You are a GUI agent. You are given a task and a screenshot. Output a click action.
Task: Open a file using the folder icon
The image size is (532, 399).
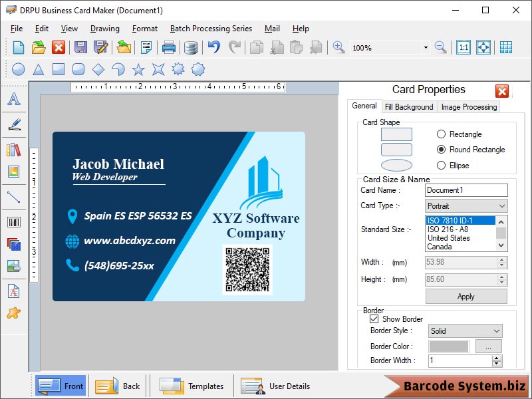(39, 47)
